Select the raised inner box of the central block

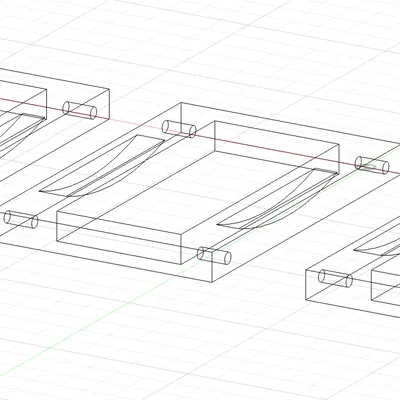point(198,193)
